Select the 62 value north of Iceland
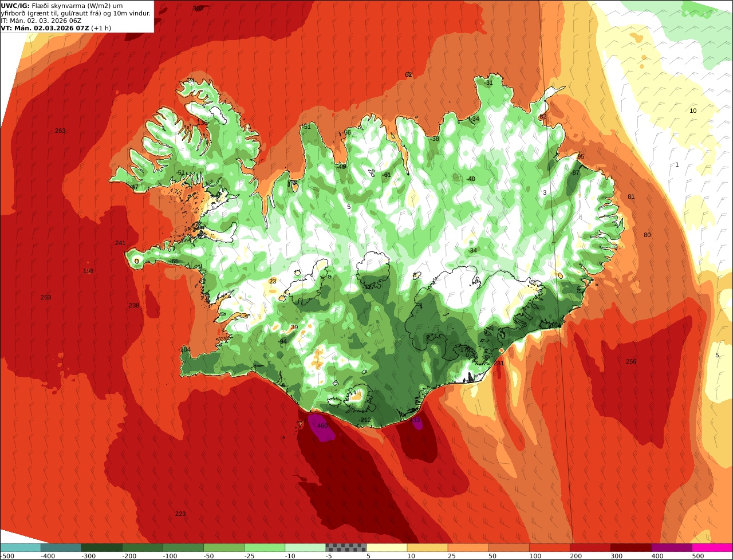This screenshot has height=560, width=733. (408, 75)
